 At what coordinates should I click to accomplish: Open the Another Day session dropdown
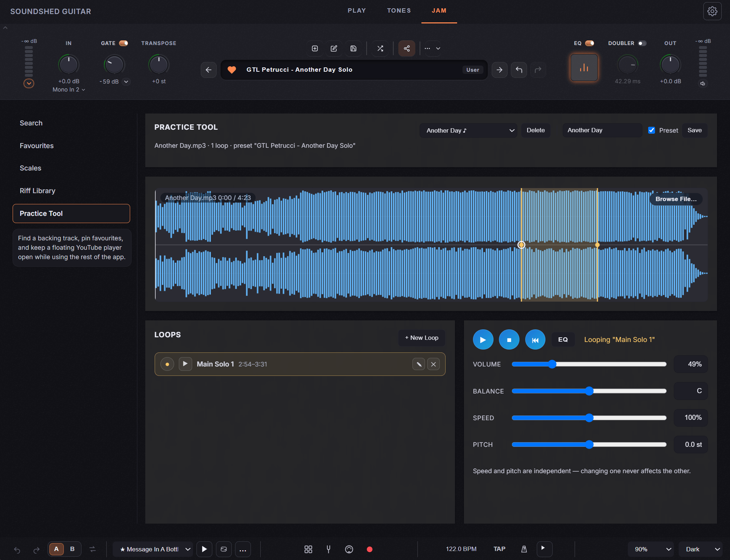tap(468, 130)
